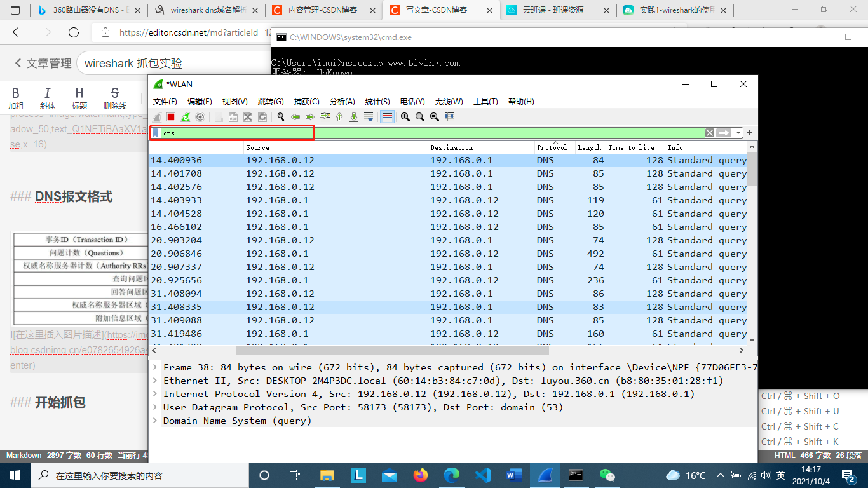Image resolution: width=868 pixels, height=488 pixels.
Task: Click the close capture file icon
Action: click(248, 117)
